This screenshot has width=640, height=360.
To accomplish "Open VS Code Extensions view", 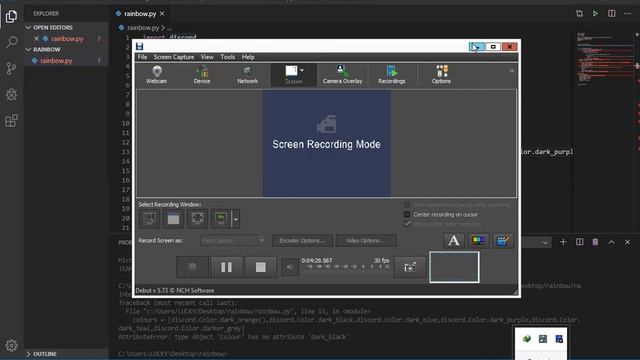I will point(11,120).
